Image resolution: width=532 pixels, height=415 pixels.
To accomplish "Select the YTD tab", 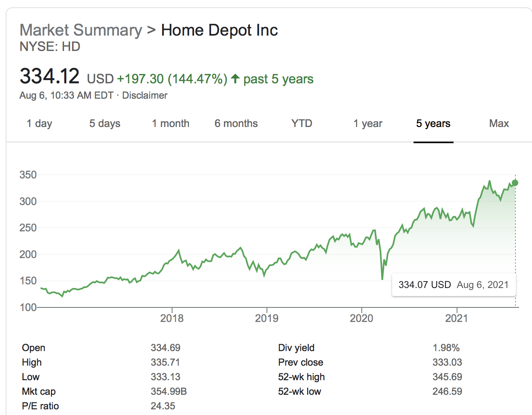I will pos(302,123).
